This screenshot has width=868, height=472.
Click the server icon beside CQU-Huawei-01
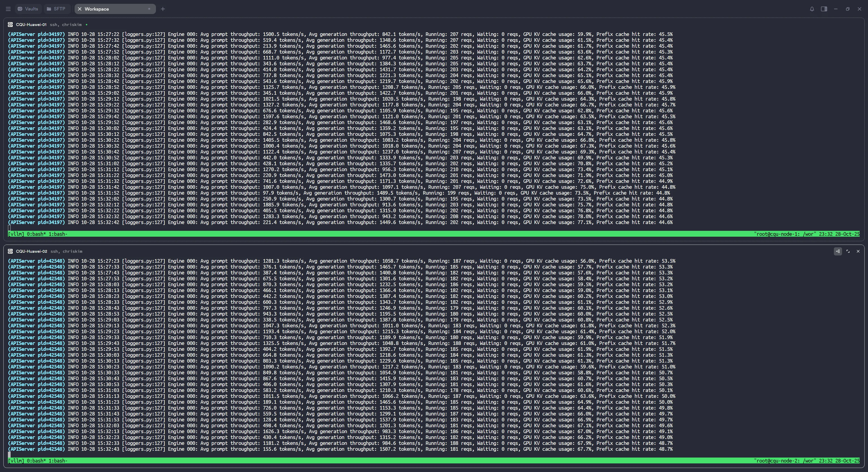(10, 25)
